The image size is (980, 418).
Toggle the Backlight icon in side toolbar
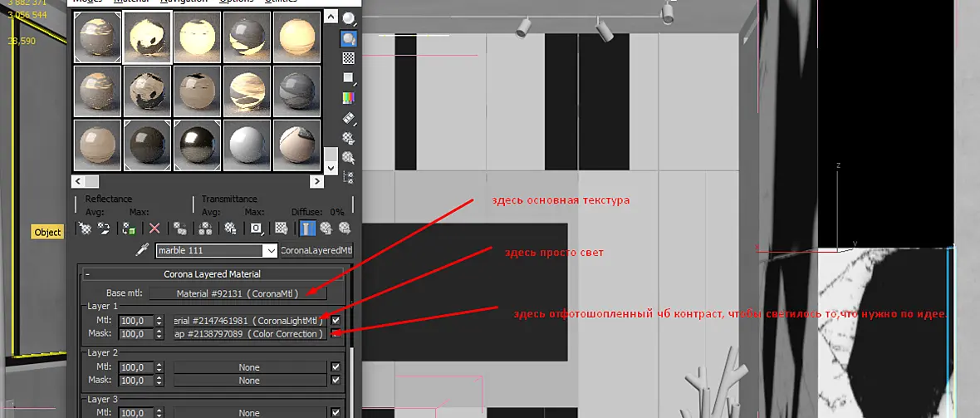(x=349, y=38)
